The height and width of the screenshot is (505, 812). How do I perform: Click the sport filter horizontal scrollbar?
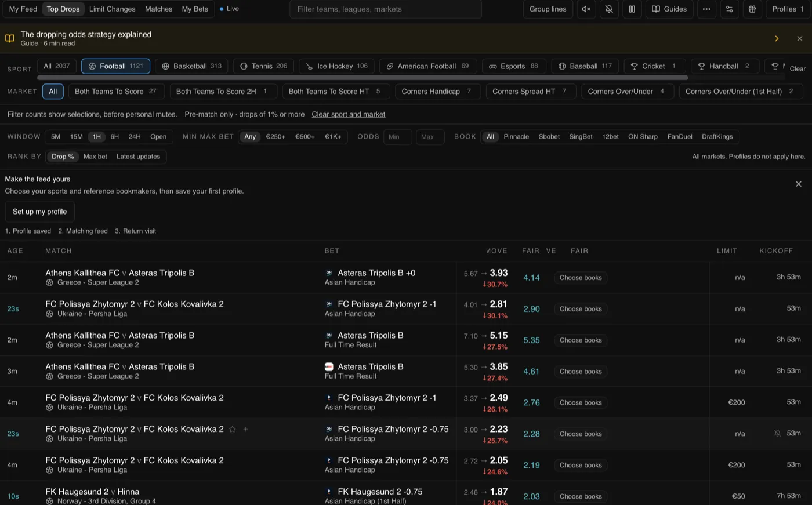pyautogui.click(x=362, y=77)
